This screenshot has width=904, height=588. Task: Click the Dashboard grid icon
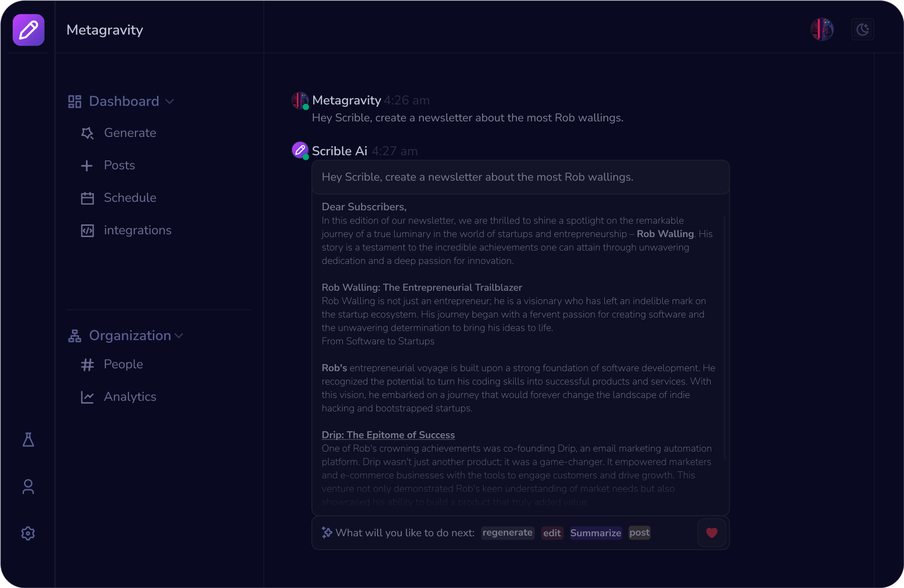point(75,102)
